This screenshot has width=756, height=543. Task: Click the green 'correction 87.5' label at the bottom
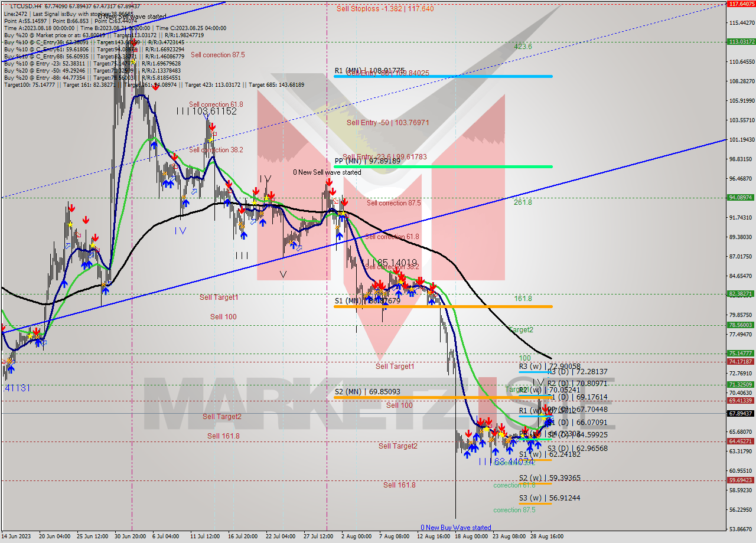pyautogui.click(x=514, y=510)
